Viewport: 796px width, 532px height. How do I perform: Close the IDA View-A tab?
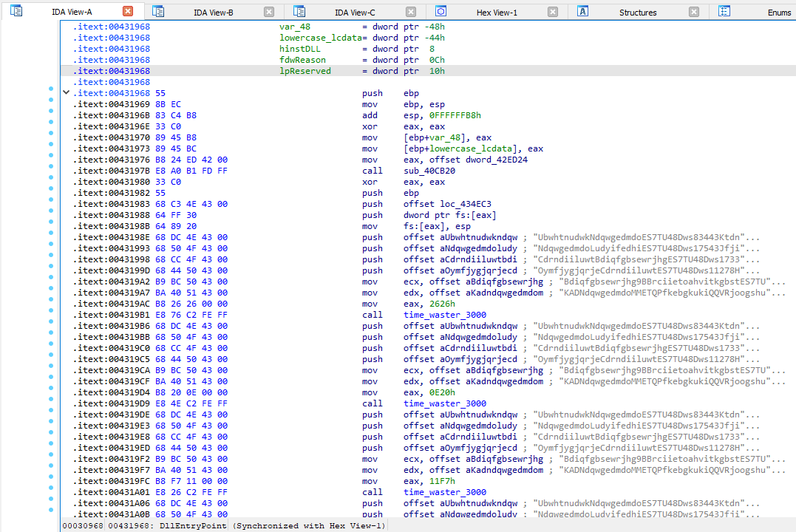coord(128,11)
